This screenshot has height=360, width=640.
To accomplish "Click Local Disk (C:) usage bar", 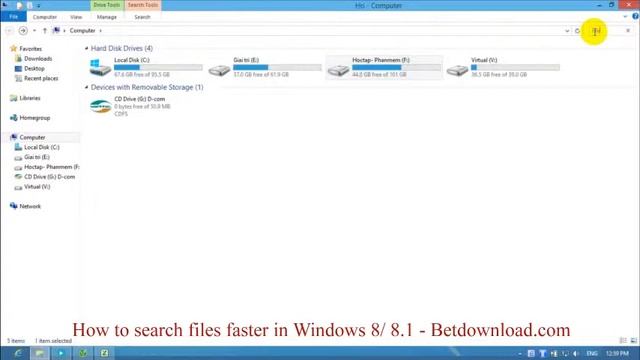I will point(158,67).
